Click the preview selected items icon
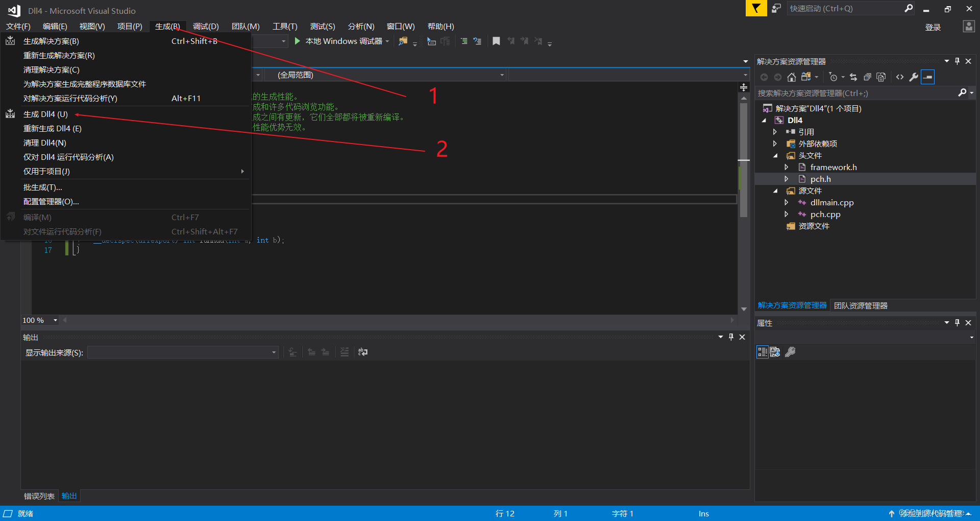Viewport: 980px width, 521px height. coord(928,77)
